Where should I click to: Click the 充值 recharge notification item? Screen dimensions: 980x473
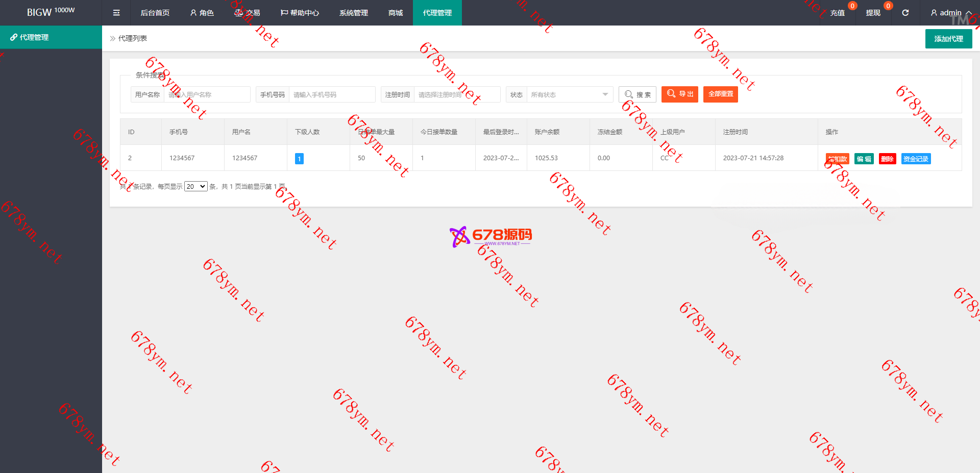(x=837, y=13)
